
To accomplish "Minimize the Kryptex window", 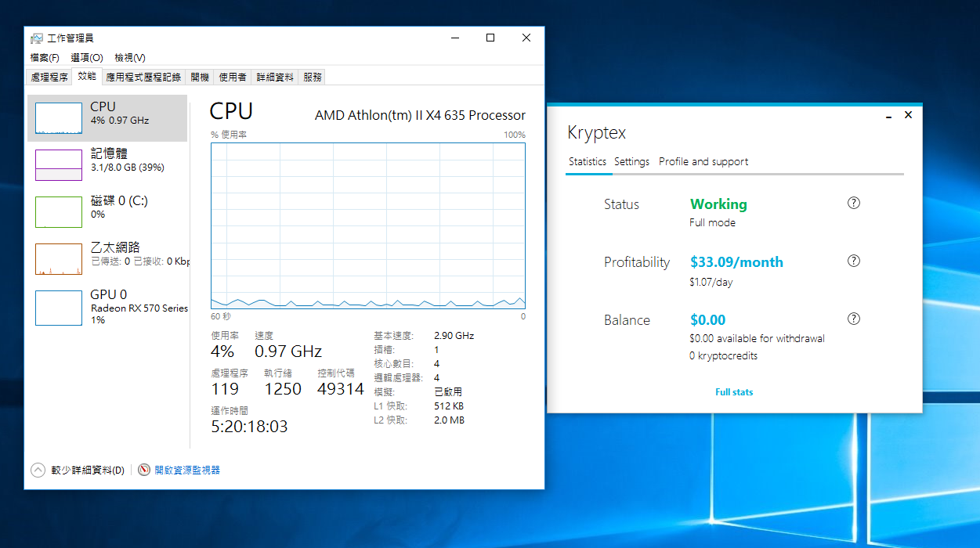I will (x=889, y=116).
